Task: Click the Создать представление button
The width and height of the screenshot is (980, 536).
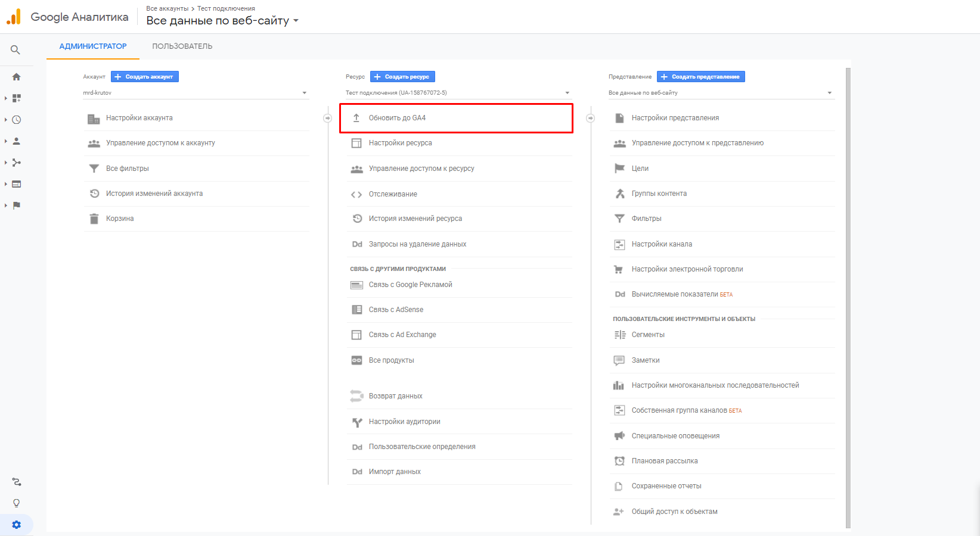Action: [701, 77]
